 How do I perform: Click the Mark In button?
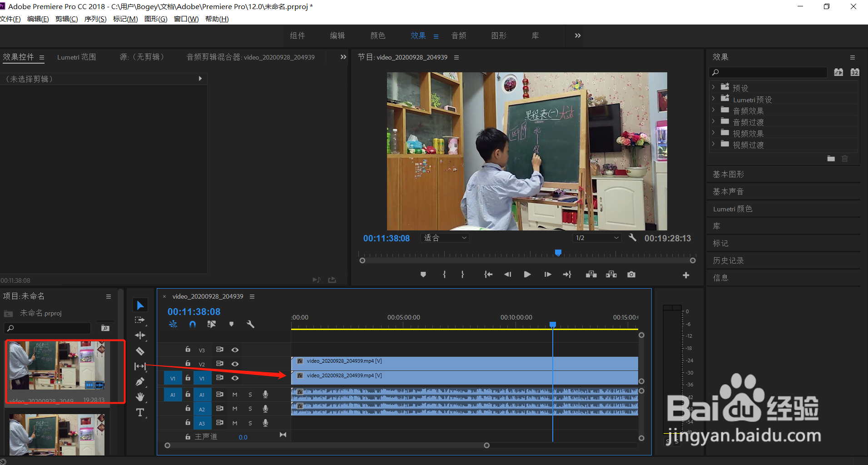click(x=444, y=275)
